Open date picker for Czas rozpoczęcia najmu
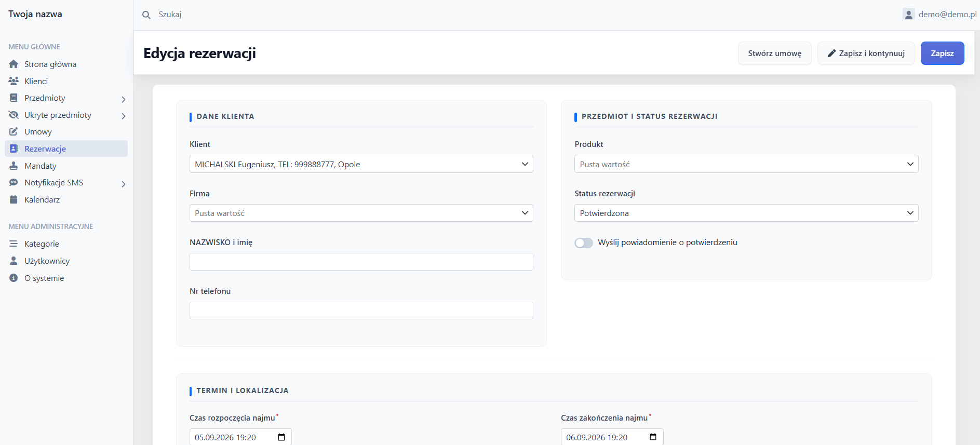The image size is (980, 445). tap(281, 437)
